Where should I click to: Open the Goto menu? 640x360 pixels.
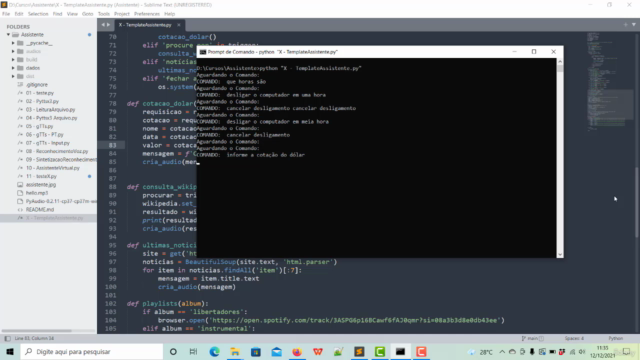tap(88, 14)
